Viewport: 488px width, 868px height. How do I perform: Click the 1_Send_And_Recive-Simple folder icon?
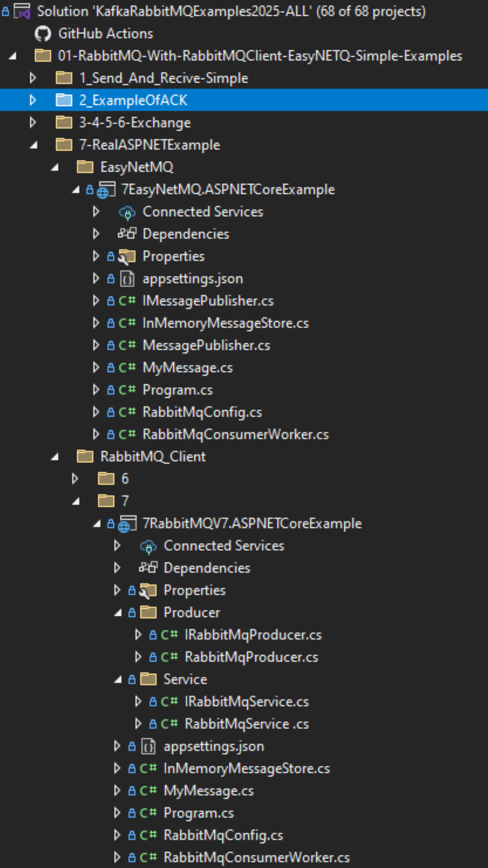coord(64,78)
